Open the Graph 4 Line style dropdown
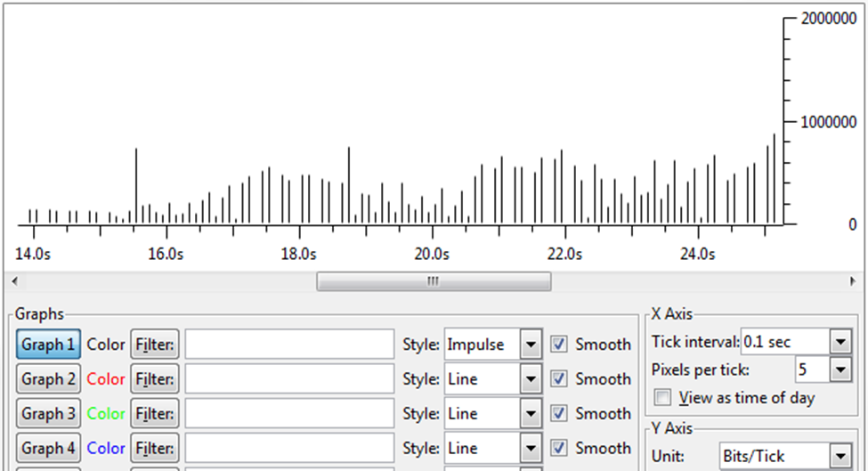The image size is (868, 471). [492, 448]
